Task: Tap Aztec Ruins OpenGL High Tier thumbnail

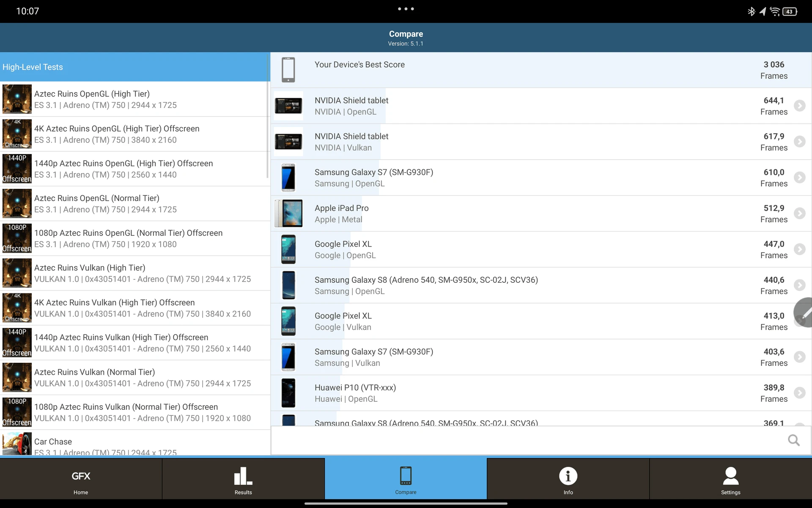Action: (17, 99)
